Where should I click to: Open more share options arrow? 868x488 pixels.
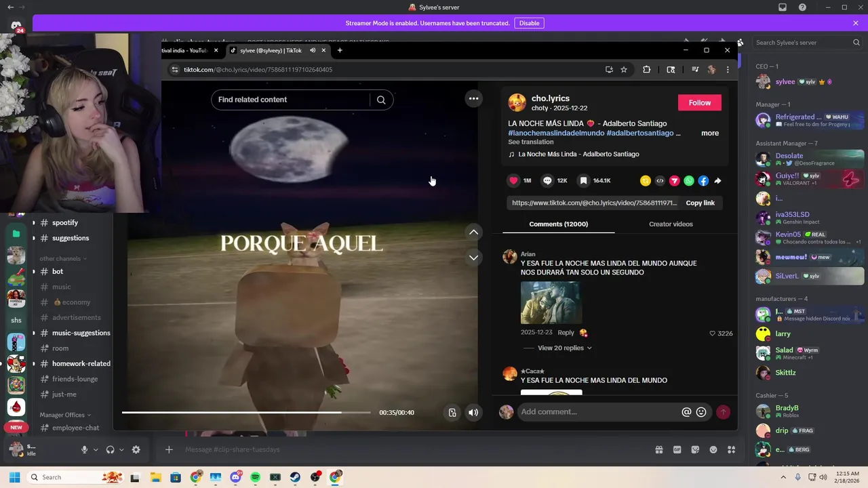717,181
